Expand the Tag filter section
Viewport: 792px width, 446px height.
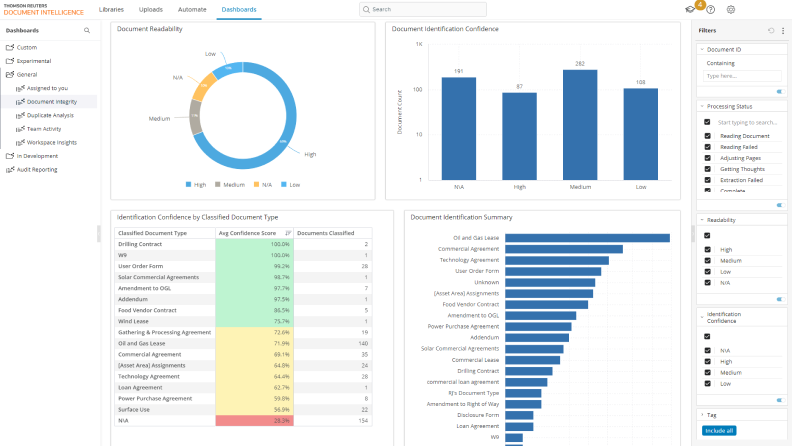701,414
